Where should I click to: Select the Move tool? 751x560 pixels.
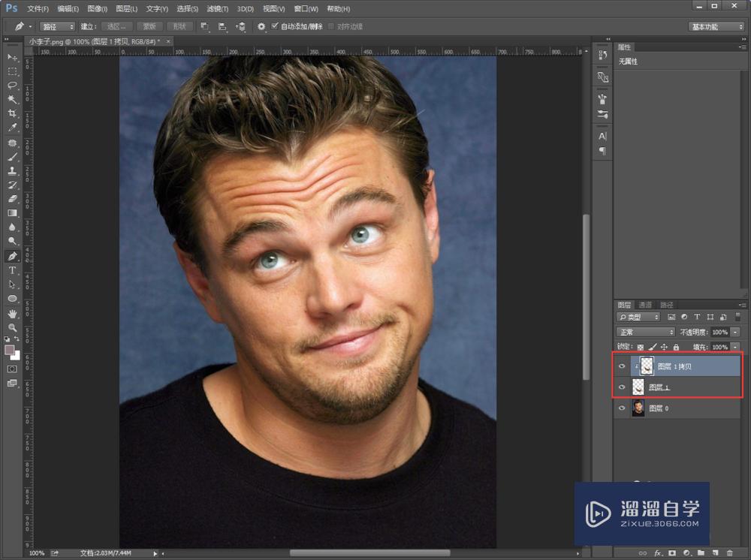pyautogui.click(x=12, y=58)
